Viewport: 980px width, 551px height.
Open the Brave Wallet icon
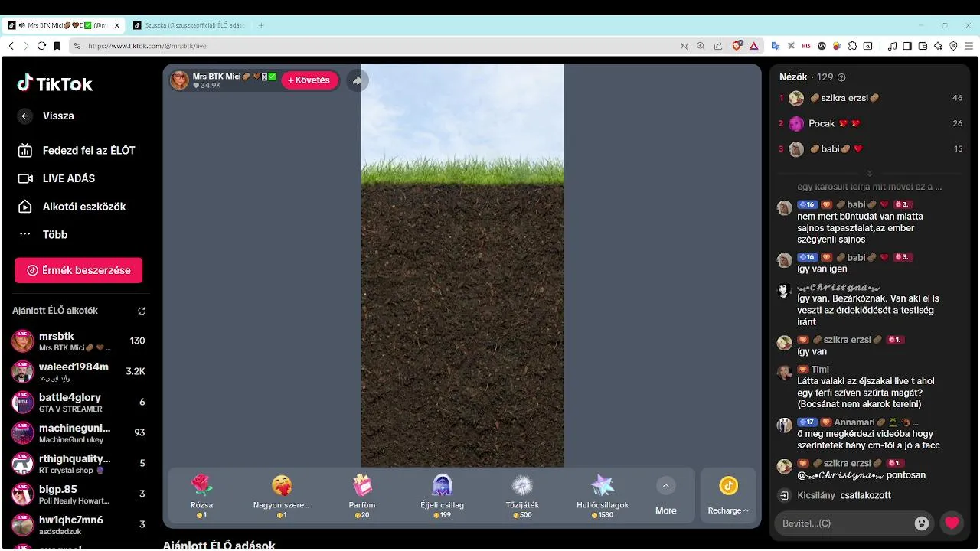tap(923, 46)
